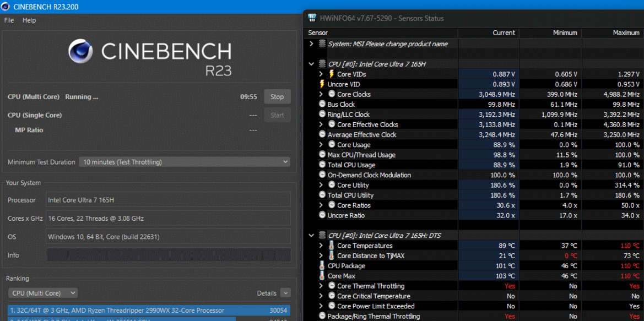The height and width of the screenshot is (321, 644).
Task: Click the lightning icon beside Uncore VID
Action: coord(322,84)
